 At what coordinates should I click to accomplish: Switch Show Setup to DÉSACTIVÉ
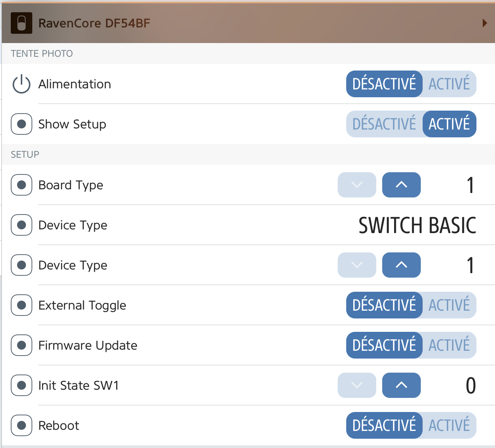pos(384,124)
